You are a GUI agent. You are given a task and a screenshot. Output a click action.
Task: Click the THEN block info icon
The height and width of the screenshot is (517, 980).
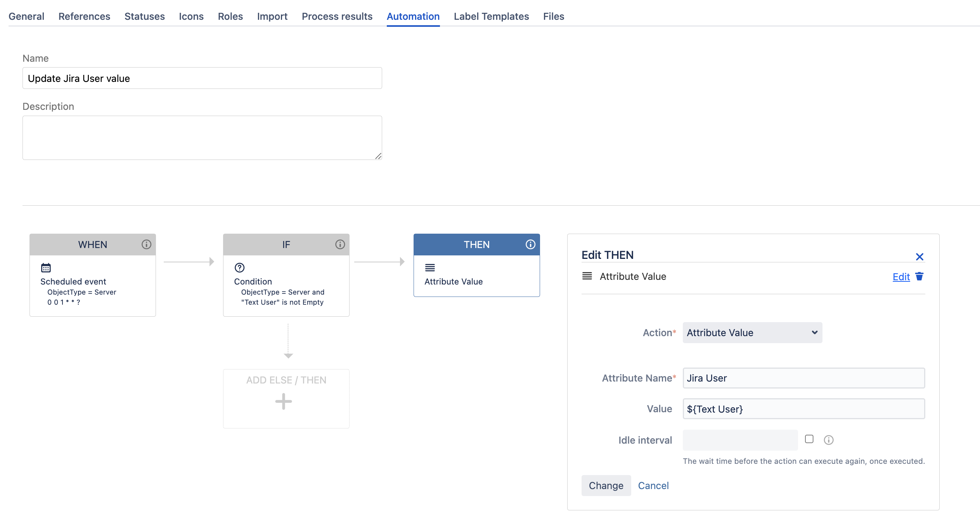(530, 245)
